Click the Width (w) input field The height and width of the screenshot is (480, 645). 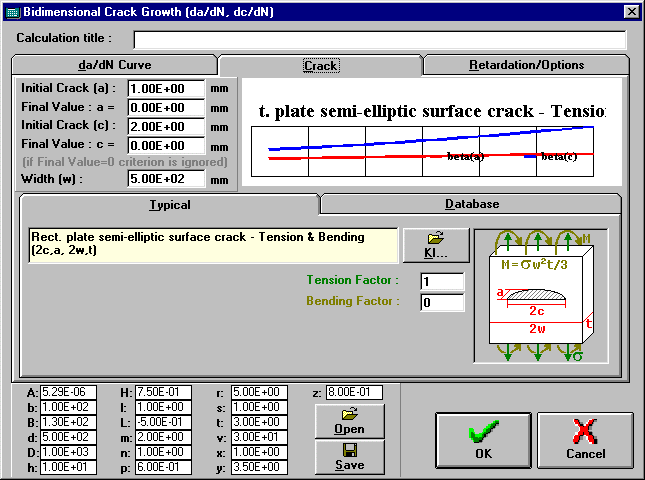(166, 180)
